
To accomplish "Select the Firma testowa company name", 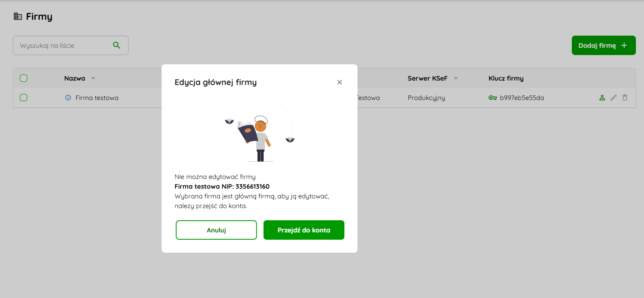I will click(x=97, y=98).
